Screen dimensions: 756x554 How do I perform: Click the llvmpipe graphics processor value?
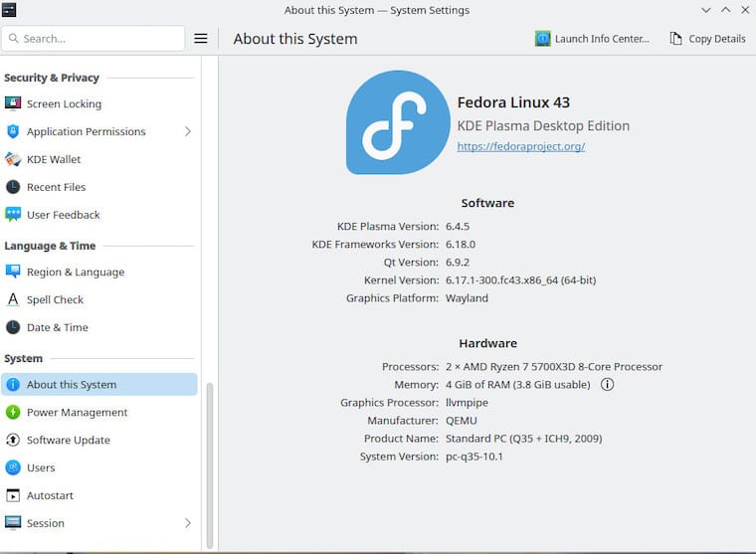point(467,402)
